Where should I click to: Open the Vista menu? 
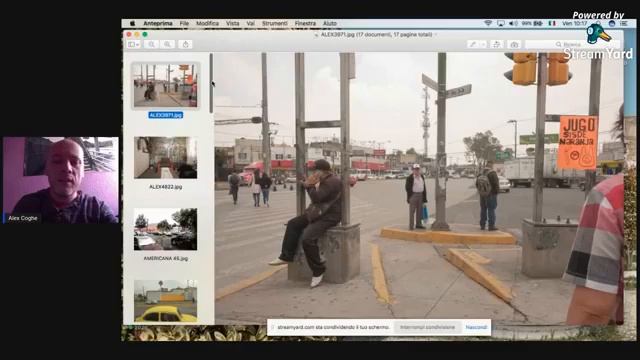pyautogui.click(x=233, y=24)
